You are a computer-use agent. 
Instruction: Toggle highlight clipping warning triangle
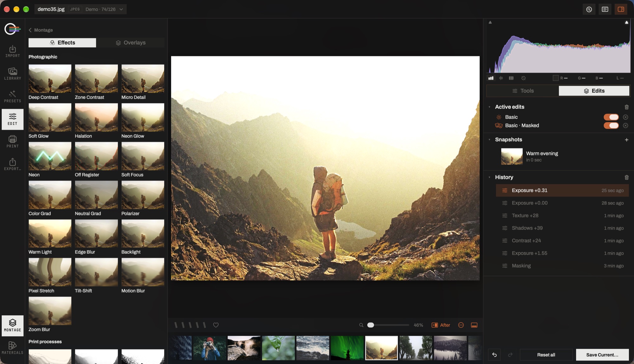click(626, 22)
